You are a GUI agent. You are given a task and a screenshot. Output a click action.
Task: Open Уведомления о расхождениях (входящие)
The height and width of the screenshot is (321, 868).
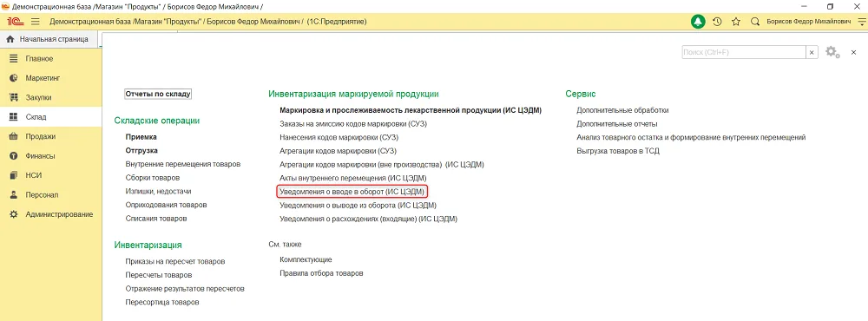point(368,219)
